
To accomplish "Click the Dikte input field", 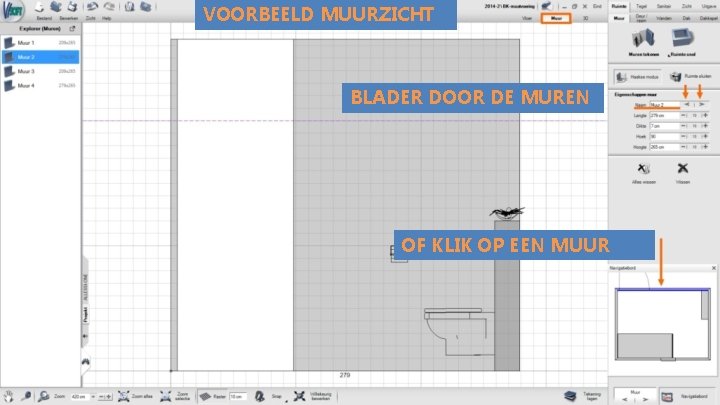I will (664, 126).
